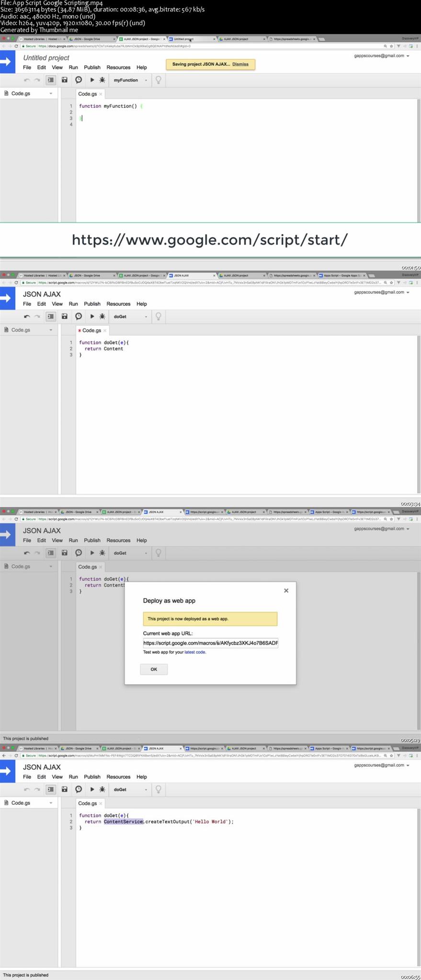Screen dimensions: 421x980
Task: Click bookmark star icon in first frame address bar
Action: point(391,46)
